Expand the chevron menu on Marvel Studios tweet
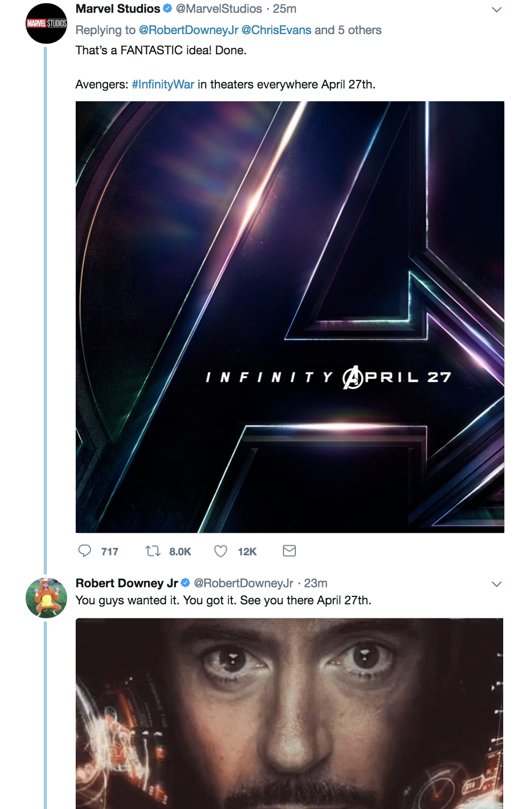 tap(496, 10)
